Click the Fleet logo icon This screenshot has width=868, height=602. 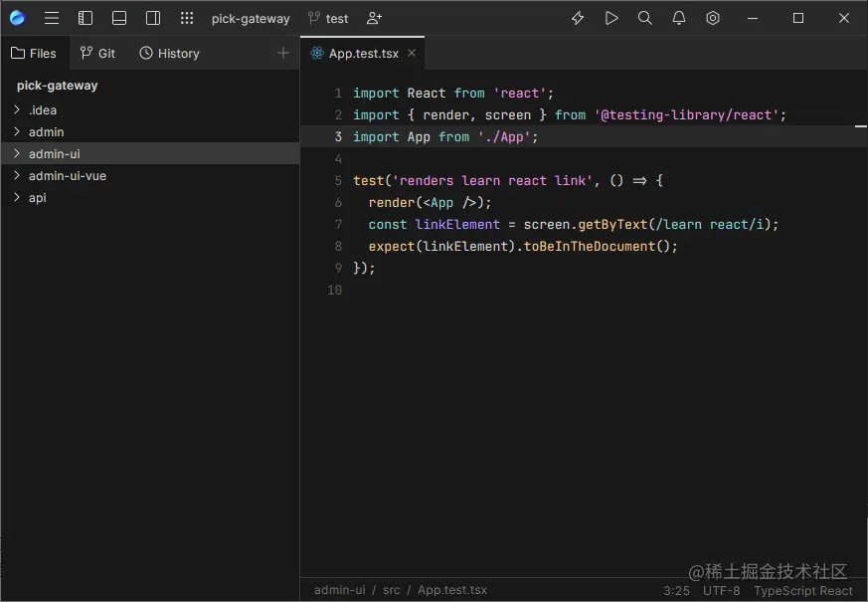pyautogui.click(x=17, y=18)
